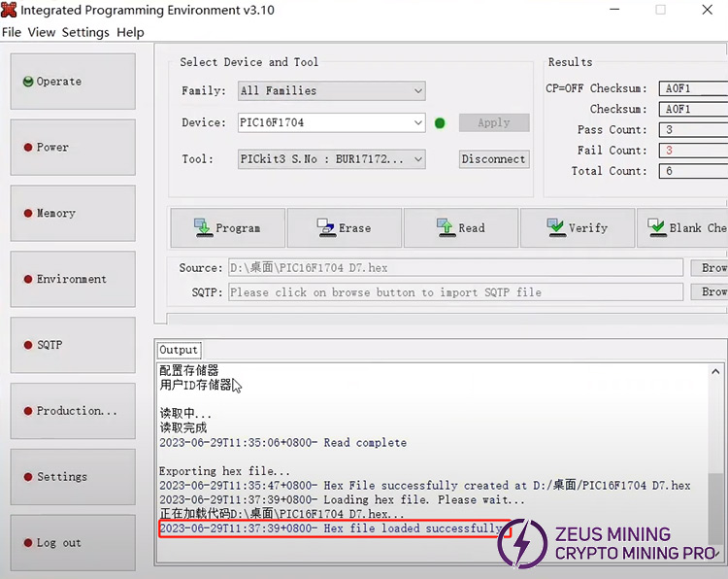728x579 pixels.
Task: Open the Settings menu
Action: (85, 32)
